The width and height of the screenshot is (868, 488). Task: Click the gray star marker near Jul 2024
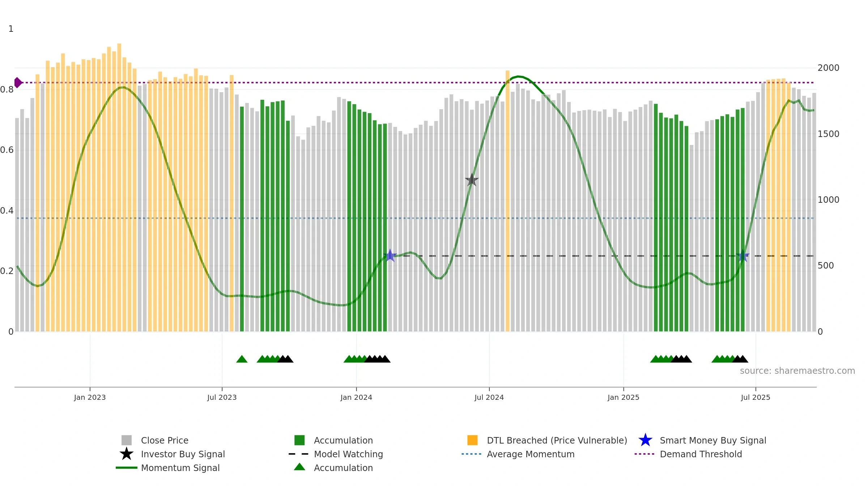(x=472, y=180)
